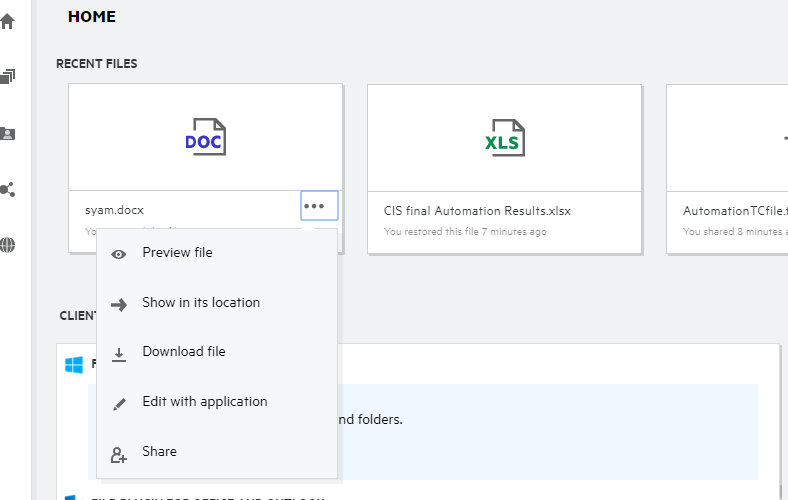Open the Home icon in the sidebar
Screen dimensions: 788x500
[8, 21]
